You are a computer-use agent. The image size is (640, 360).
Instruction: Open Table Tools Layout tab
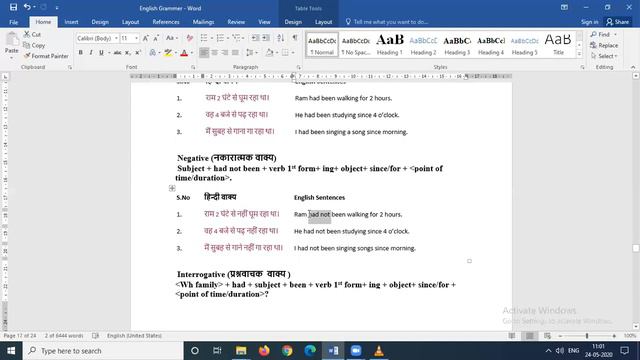click(324, 22)
